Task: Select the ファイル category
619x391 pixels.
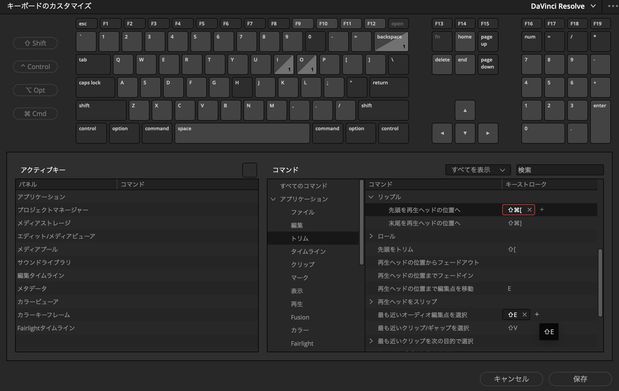Action: tap(302, 212)
